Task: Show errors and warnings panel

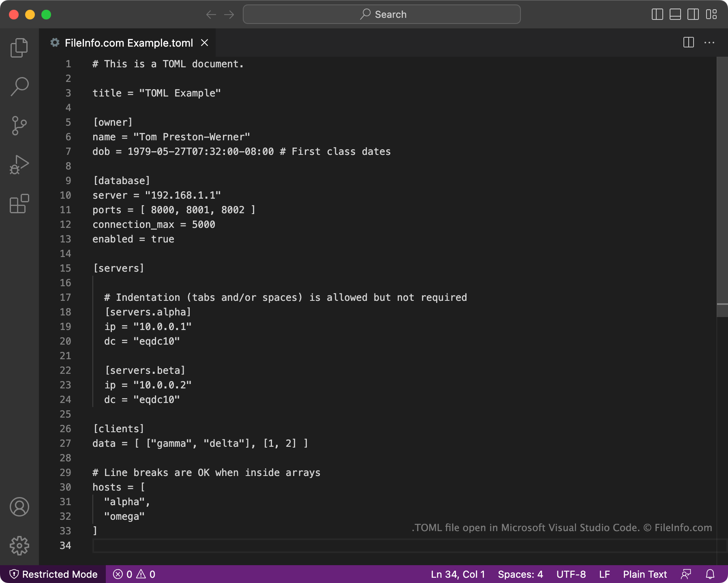Action: pyautogui.click(x=133, y=574)
